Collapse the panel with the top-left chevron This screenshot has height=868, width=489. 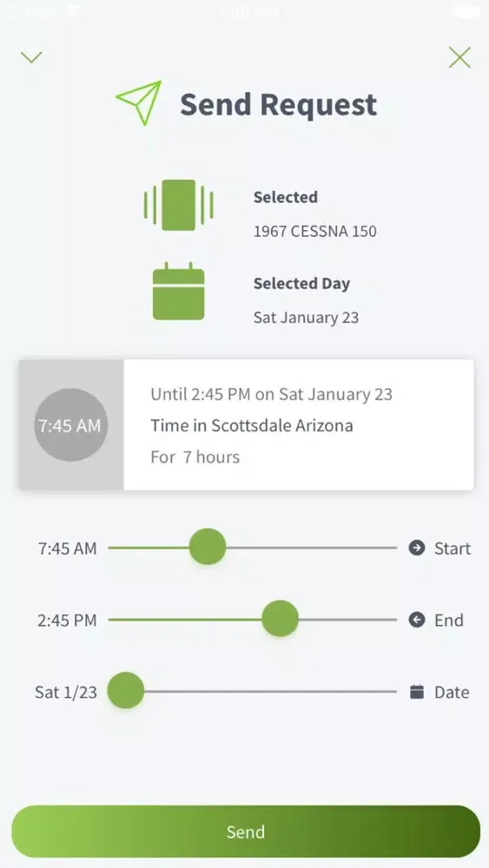coord(31,57)
